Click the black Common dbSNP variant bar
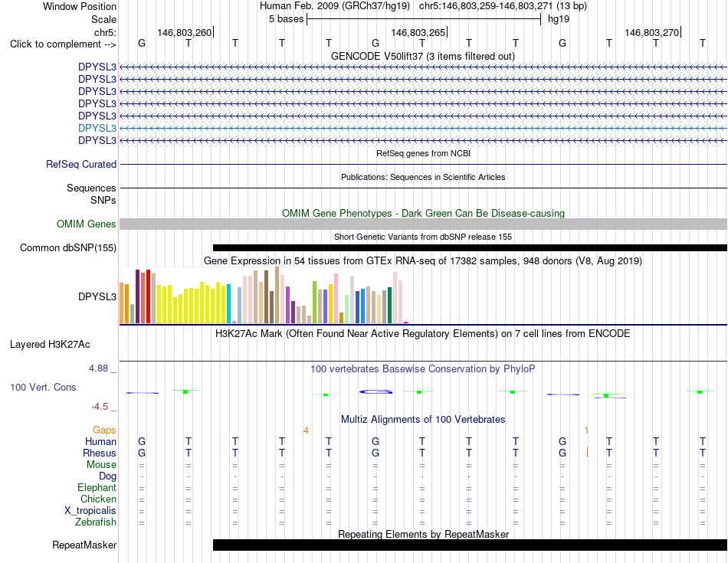 pyautogui.click(x=470, y=248)
